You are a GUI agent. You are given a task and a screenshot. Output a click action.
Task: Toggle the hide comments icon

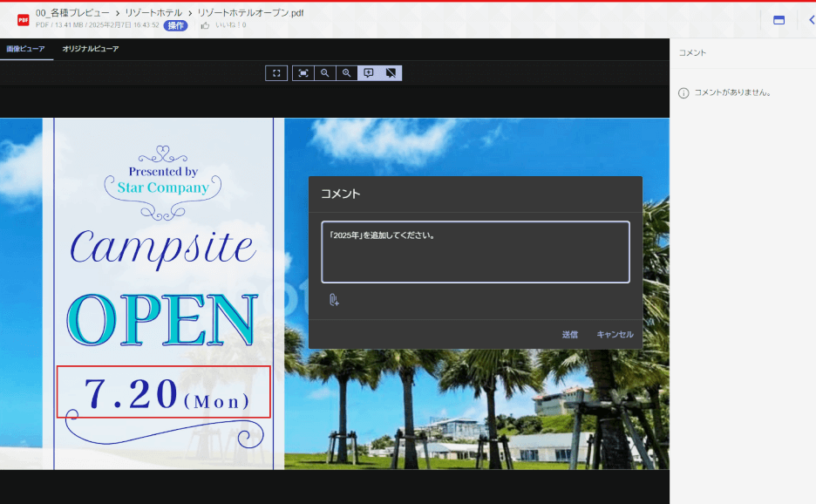click(391, 73)
